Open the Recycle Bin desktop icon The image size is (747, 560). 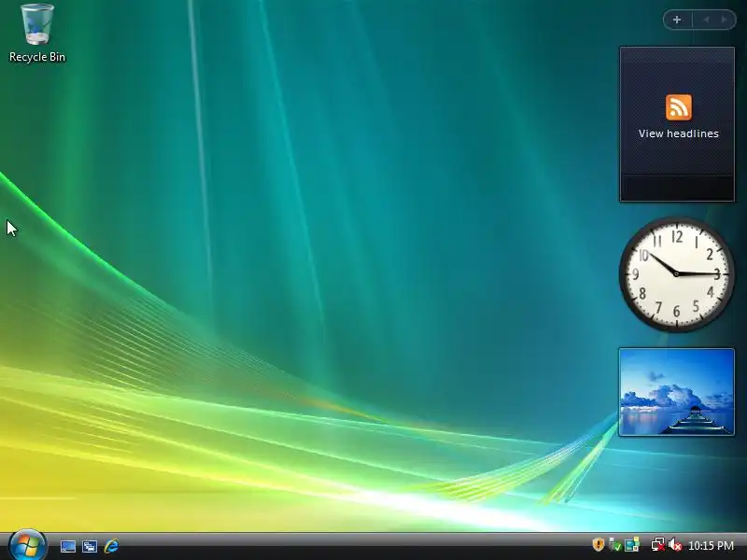(37, 33)
